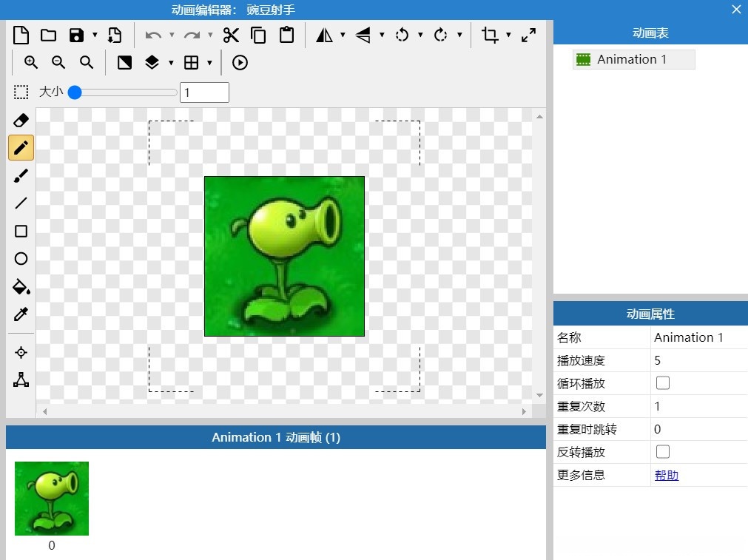
Task: Select the Pencil tool
Action: click(21, 148)
